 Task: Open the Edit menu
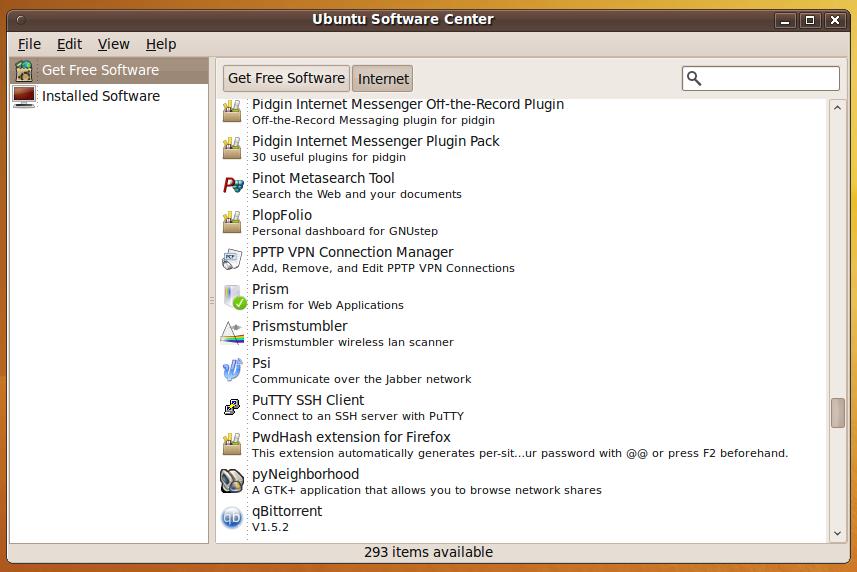tap(69, 44)
